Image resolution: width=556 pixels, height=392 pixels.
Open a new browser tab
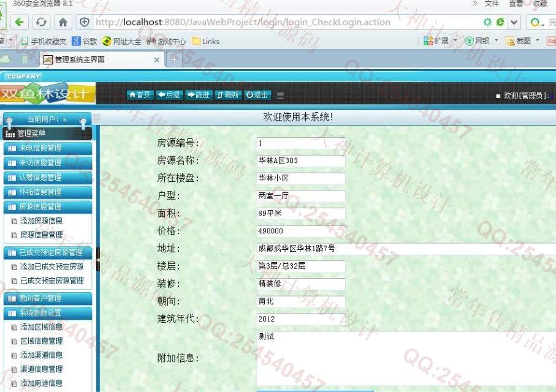(173, 59)
